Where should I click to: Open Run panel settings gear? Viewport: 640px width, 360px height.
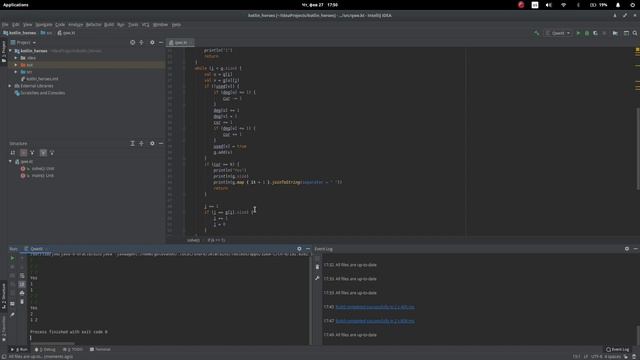click(299, 249)
